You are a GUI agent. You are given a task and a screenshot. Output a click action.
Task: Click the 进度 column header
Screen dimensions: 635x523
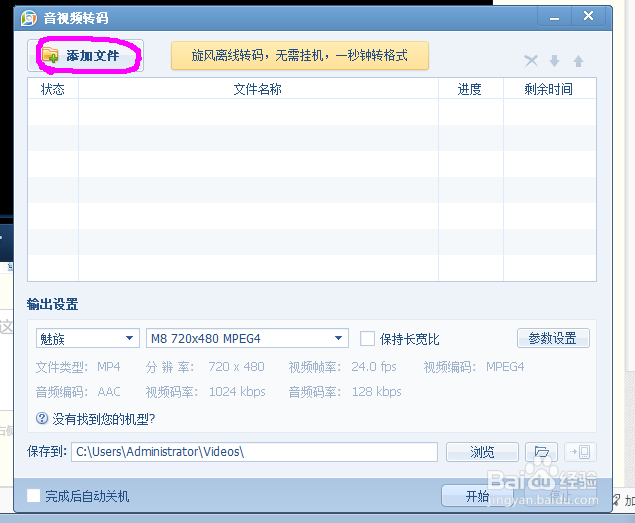[x=470, y=89]
